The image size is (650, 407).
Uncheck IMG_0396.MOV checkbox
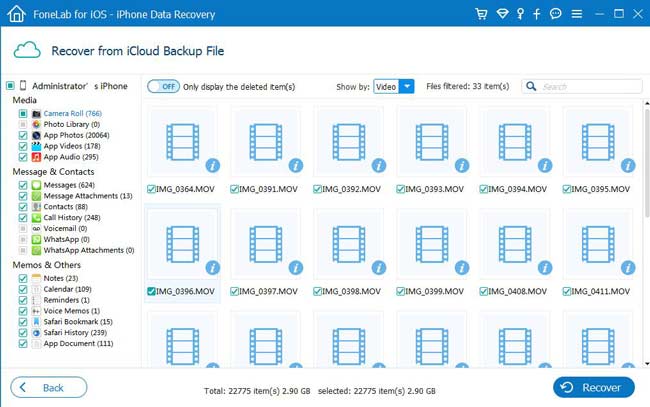(x=151, y=291)
